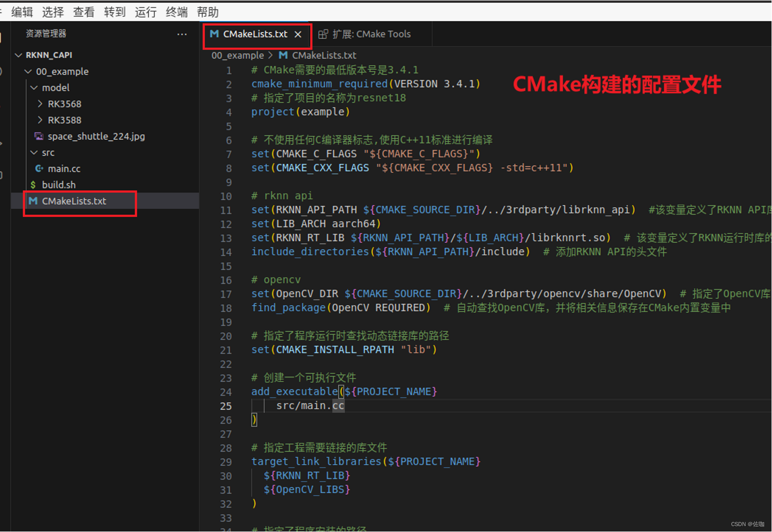Switch to the CMakeLists.txt editor tab
The width and height of the screenshot is (772, 532).
point(255,34)
